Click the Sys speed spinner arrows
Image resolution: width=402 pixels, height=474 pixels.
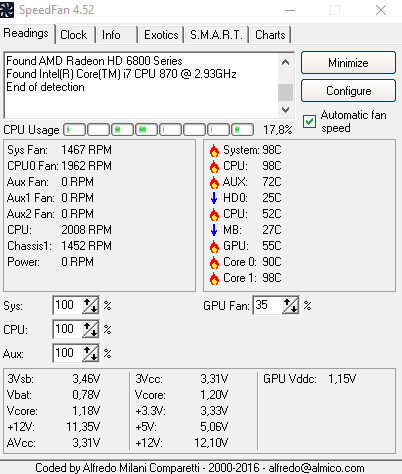pos(90,305)
